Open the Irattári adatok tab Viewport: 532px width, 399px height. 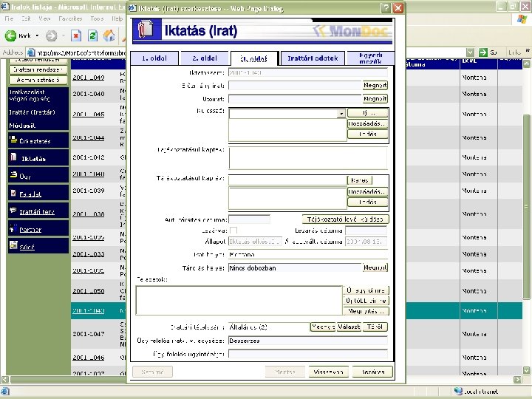tap(313, 58)
